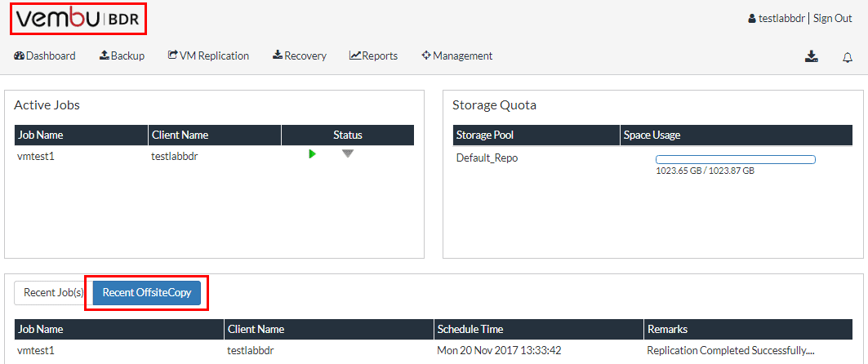Click the user profile icon beside testlabbdr
The image size is (868, 364).
(751, 19)
